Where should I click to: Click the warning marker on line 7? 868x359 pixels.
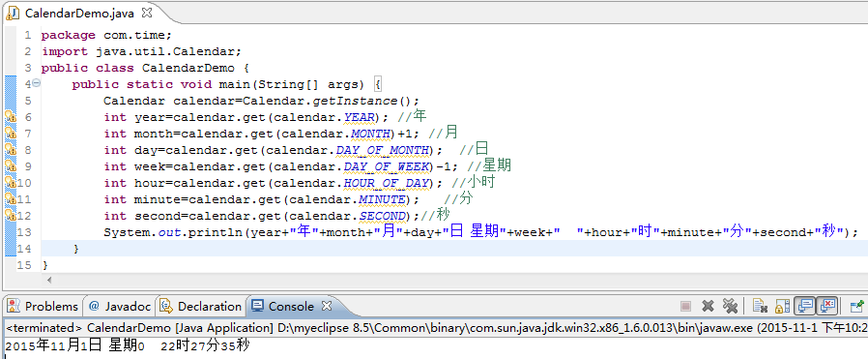pos(11,133)
